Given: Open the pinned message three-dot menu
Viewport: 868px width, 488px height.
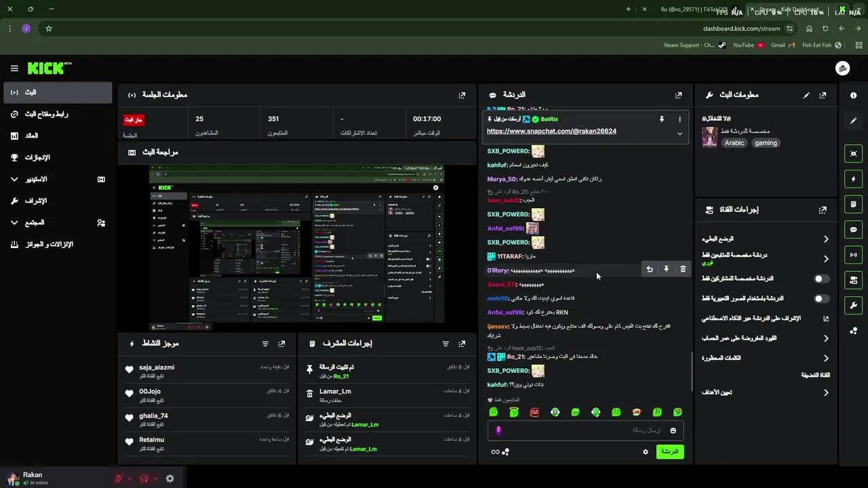Looking at the screenshot, I should 679,119.
